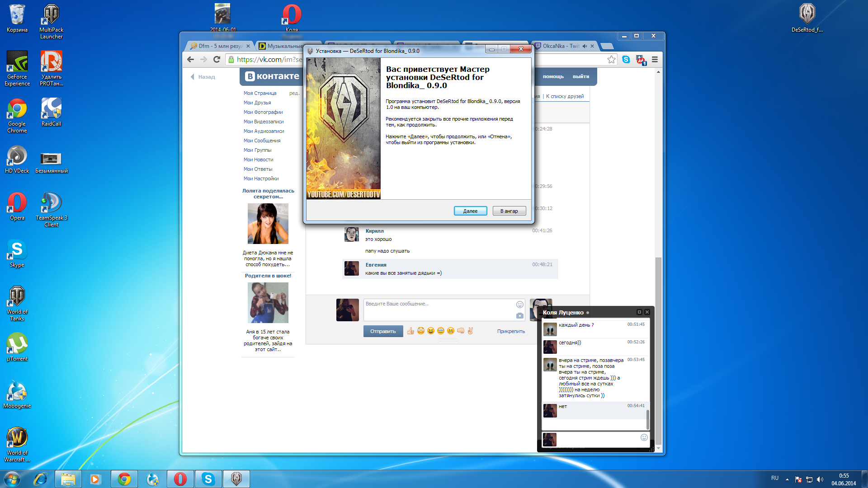868x488 pixels.
Task: Open DeSeRtod_f... desktop file
Action: (807, 19)
